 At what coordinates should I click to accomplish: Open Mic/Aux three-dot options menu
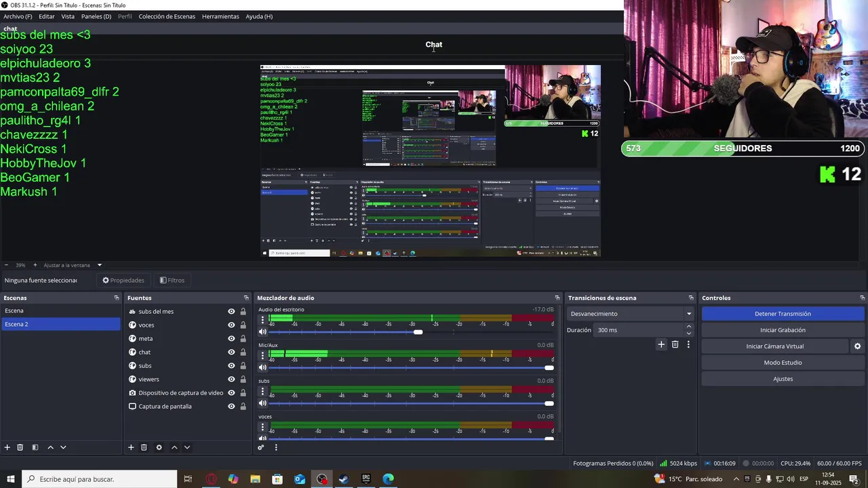click(x=262, y=355)
